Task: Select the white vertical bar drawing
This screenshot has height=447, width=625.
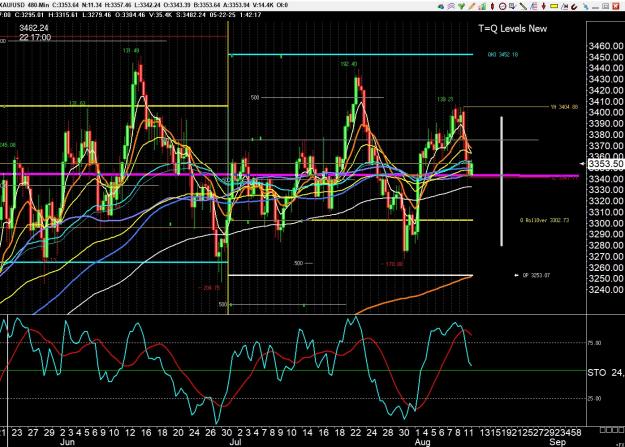Action: (501, 181)
